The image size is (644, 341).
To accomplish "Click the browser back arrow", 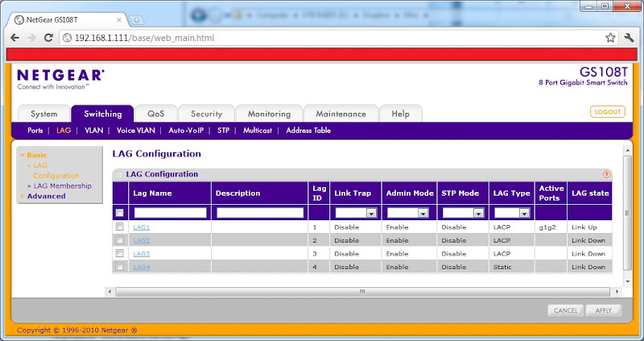I will [14, 38].
